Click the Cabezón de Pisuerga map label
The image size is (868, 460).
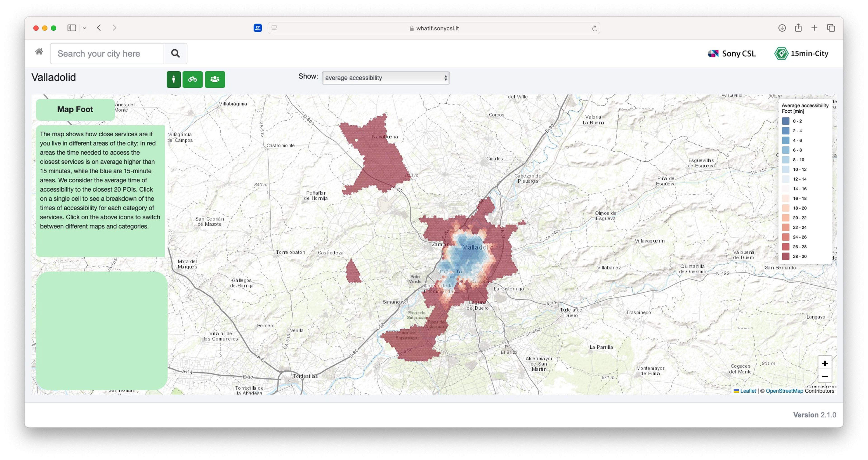coord(528,178)
